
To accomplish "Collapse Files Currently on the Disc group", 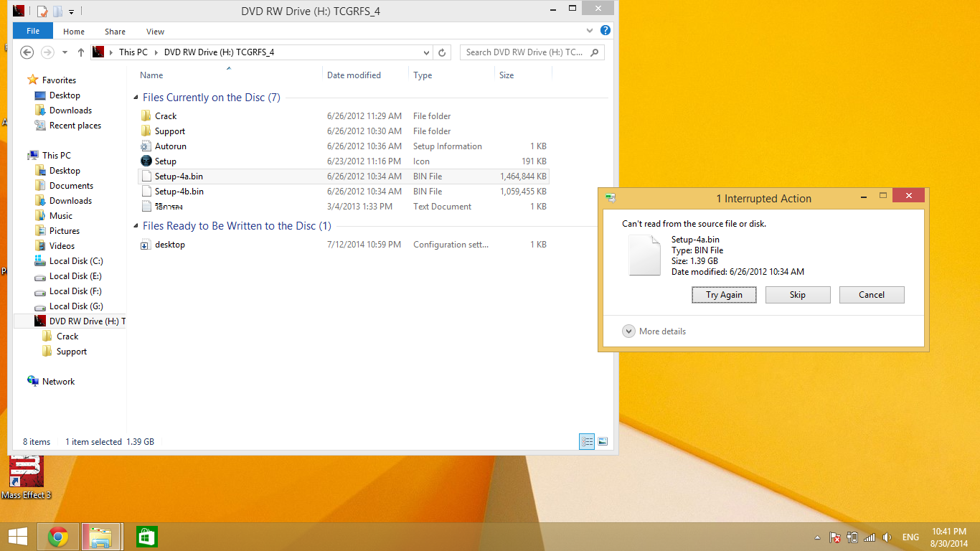I will 136,98.
